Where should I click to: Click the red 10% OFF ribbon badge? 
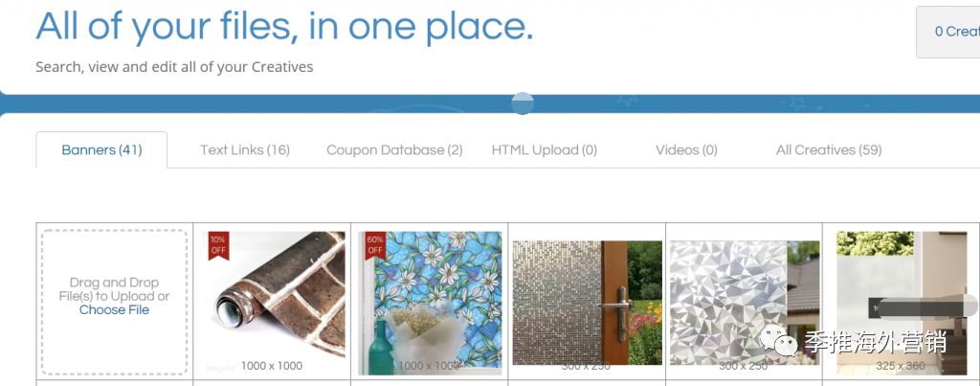(x=218, y=245)
